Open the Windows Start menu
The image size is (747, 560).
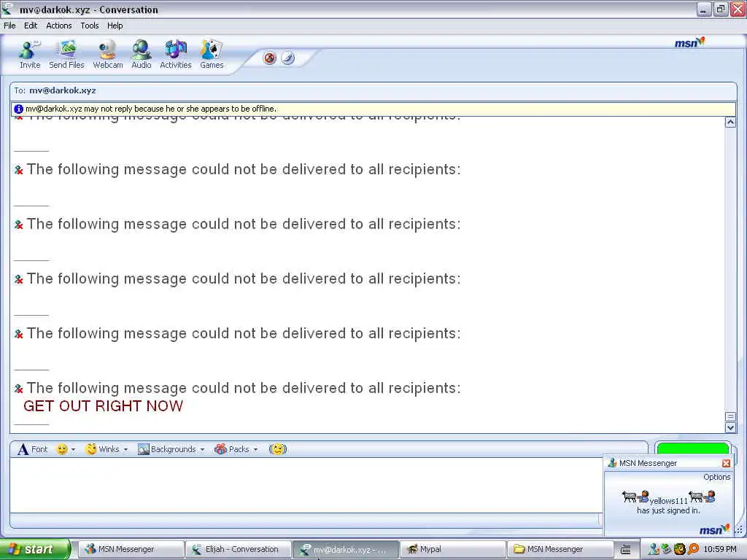tap(35, 549)
